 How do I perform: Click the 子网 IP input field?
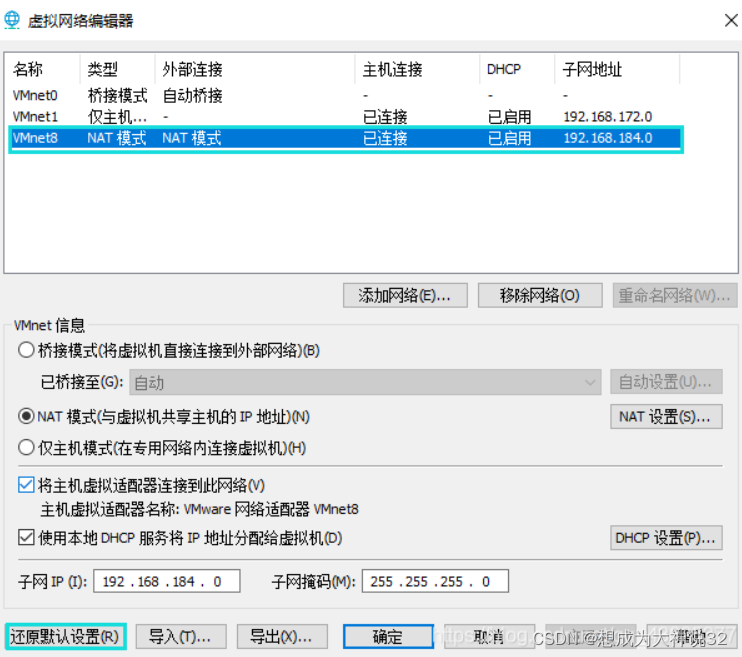tap(167, 581)
